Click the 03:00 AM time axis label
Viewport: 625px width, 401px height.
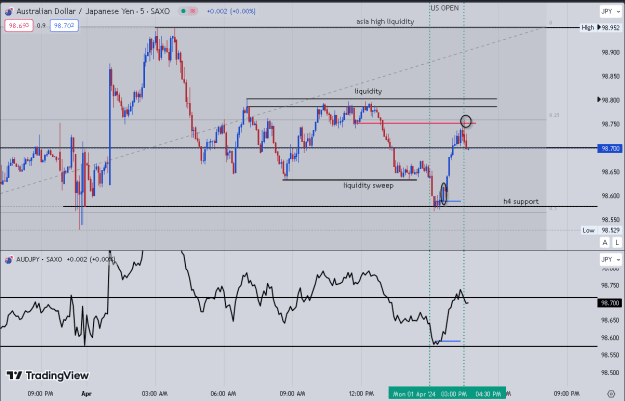[155, 394]
